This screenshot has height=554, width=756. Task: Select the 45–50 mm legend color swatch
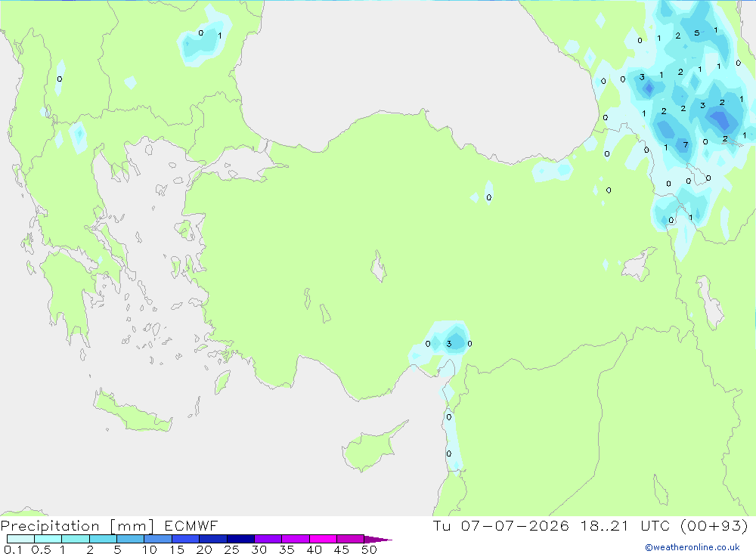pyautogui.click(x=351, y=539)
